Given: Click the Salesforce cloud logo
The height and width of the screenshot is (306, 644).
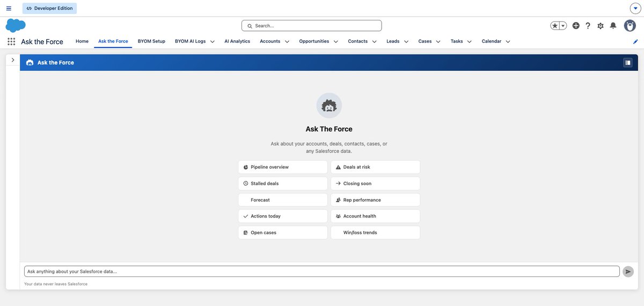Looking at the screenshot, I should point(16,25).
